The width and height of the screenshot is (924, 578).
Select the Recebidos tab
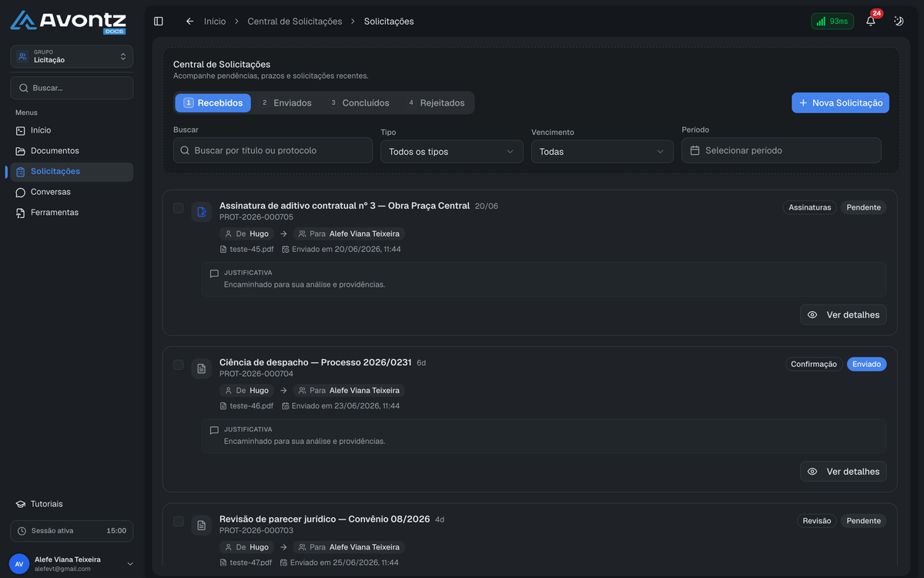(213, 102)
